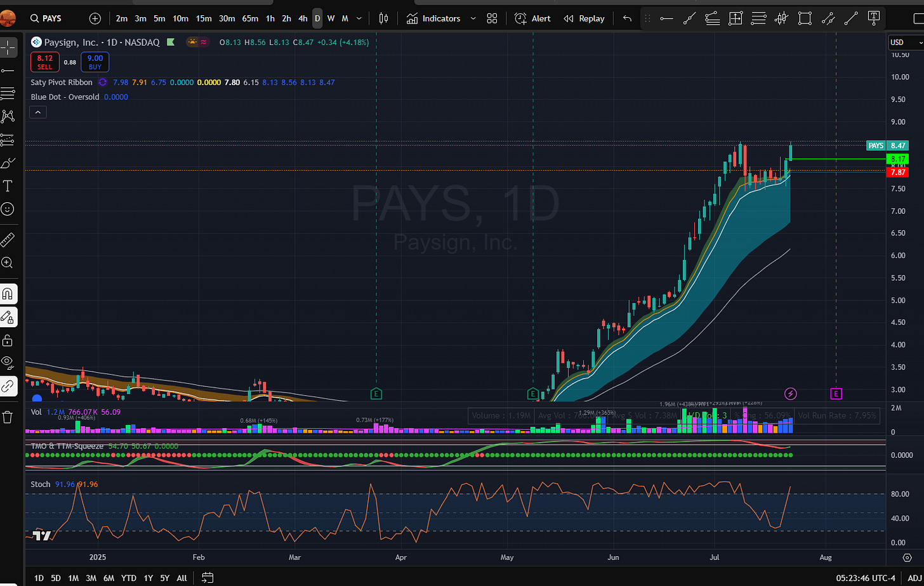
Task: Create an Alert
Action: click(x=532, y=18)
